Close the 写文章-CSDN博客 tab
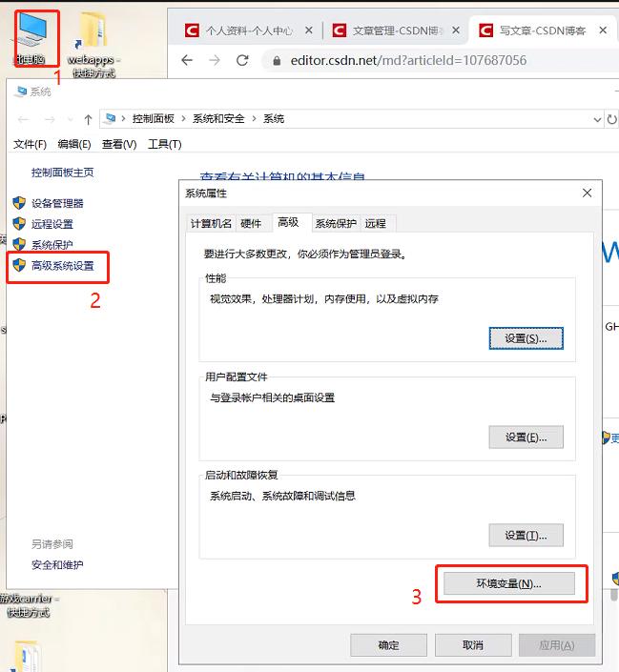Image resolution: width=619 pixels, height=672 pixels. 603,31
